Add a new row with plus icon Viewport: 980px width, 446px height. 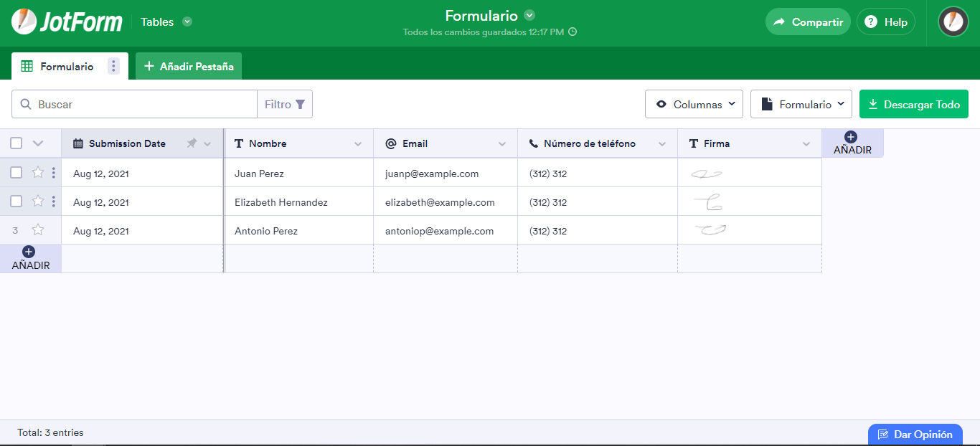29,252
